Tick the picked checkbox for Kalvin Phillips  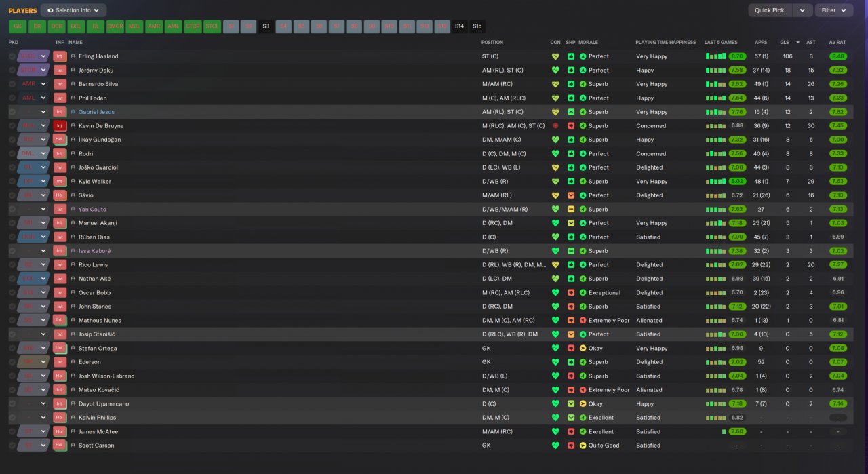click(12, 418)
